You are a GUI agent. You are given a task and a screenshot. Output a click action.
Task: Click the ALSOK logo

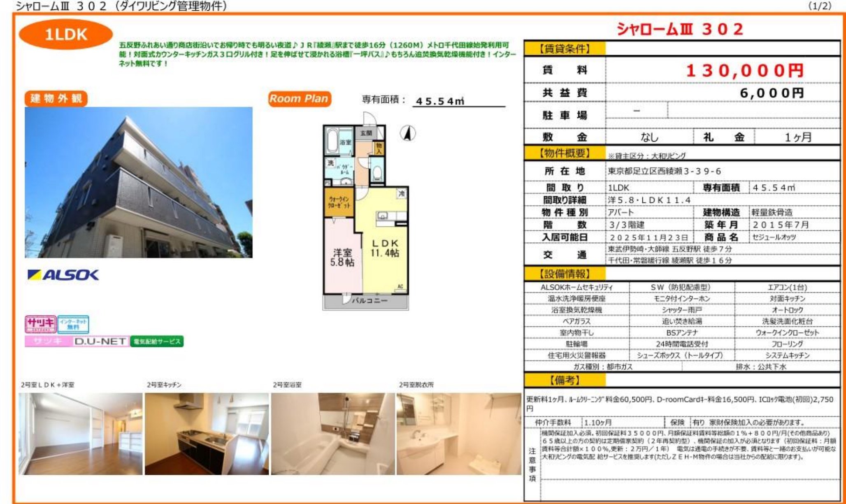[x=63, y=275]
